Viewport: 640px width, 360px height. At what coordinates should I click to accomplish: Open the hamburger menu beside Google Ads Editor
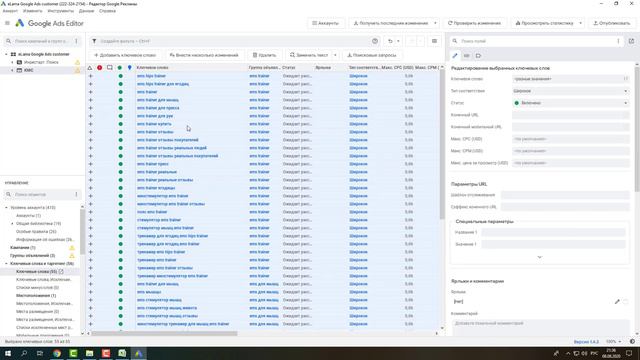[x=7, y=23]
